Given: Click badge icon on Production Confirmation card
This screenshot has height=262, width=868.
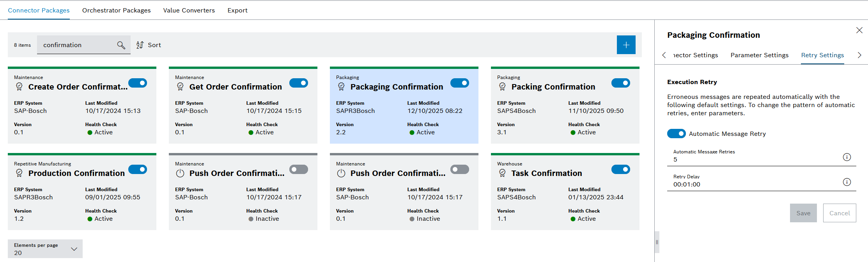Looking at the screenshot, I should [x=19, y=173].
